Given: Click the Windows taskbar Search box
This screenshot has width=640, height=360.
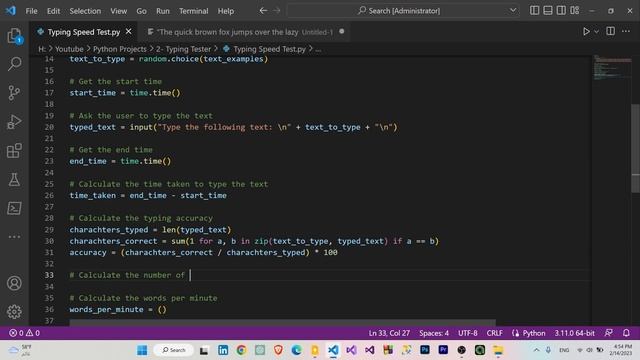Looking at the screenshot, I should (173, 350).
